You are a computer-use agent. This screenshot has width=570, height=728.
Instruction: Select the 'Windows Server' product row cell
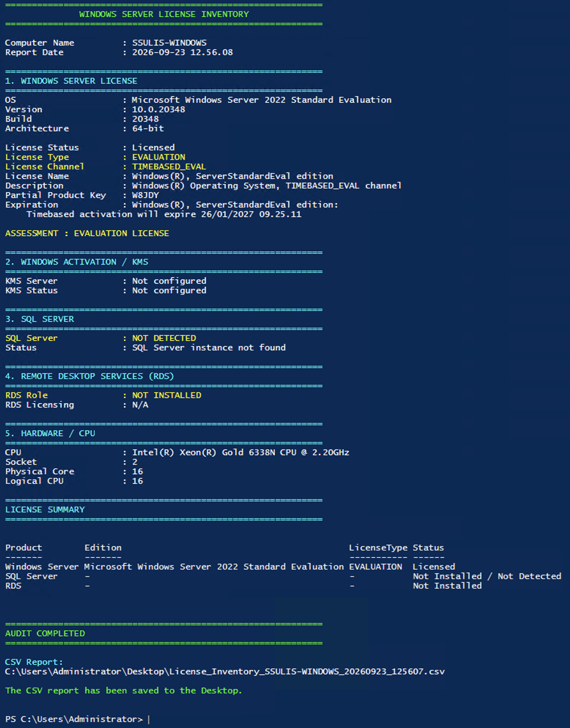pos(42,567)
